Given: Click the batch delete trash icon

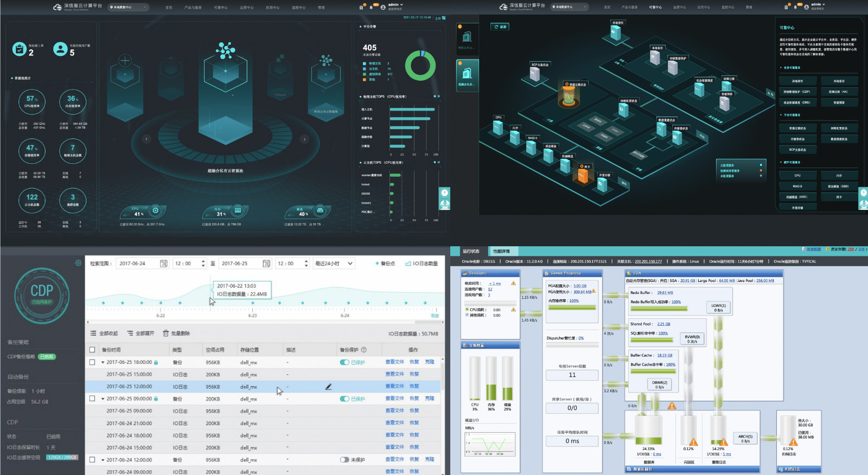Looking at the screenshot, I should coord(166,333).
